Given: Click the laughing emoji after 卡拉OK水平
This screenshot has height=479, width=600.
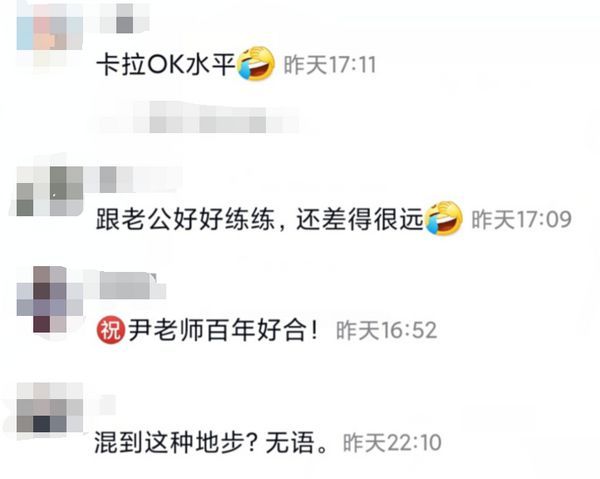Looking at the screenshot, I should click(x=256, y=64).
